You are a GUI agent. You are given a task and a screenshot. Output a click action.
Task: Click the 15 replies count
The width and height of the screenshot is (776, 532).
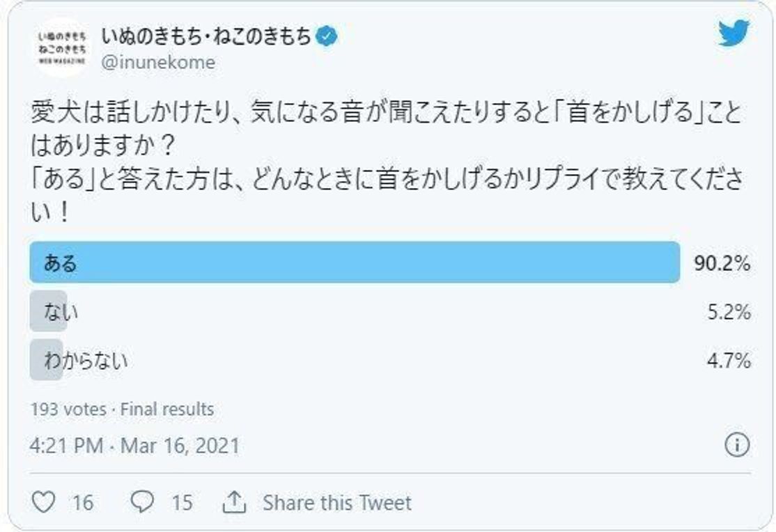click(x=181, y=503)
